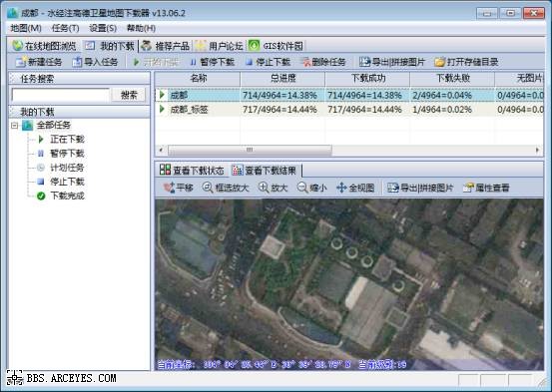The width and height of the screenshot is (552, 392).
Task: Switch to the 在线地图浏览 tab
Action: coord(44,46)
